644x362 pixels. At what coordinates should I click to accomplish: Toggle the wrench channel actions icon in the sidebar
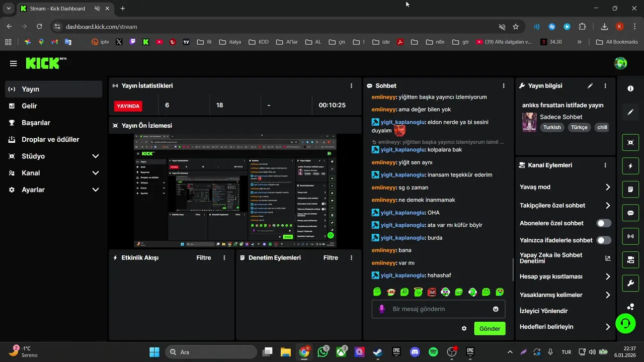tap(630, 283)
